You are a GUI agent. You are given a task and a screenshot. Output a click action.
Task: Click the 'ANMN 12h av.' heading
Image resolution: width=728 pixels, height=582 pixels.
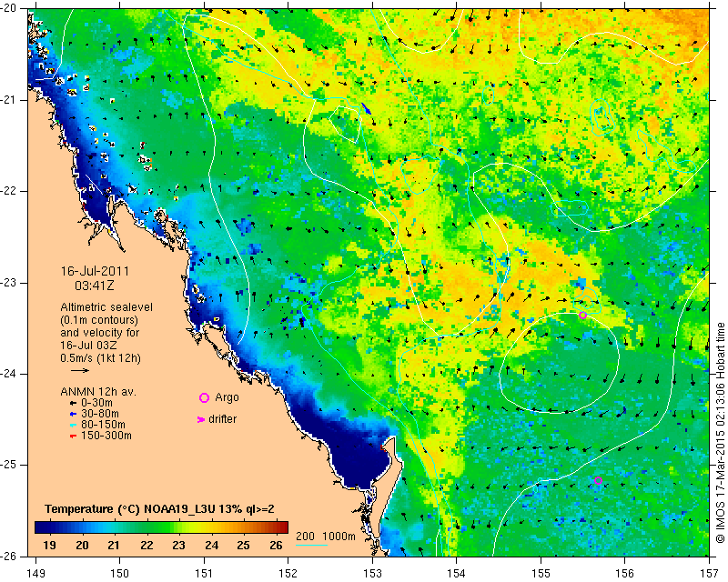98,392
